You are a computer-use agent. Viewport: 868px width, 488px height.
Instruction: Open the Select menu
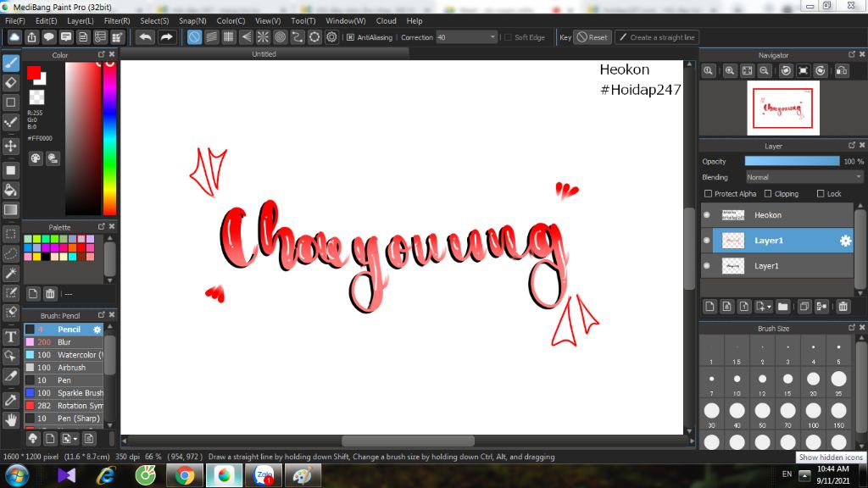tap(154, 21)
